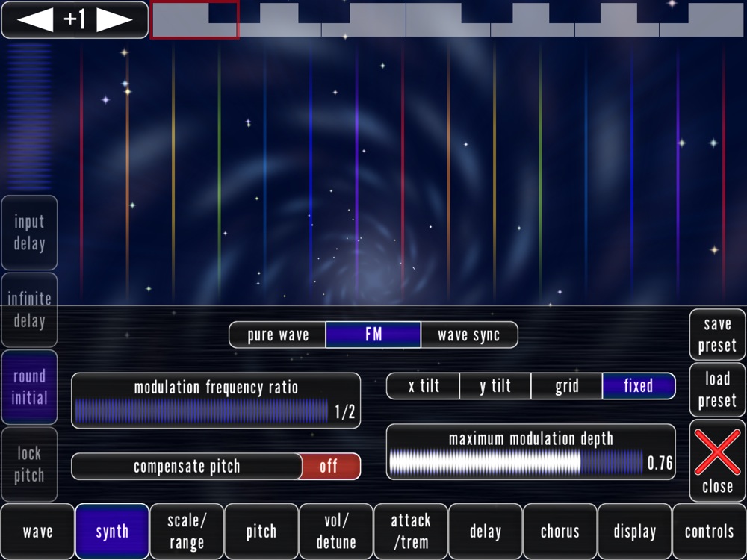Tap the striped volume bar above input delay
Screen dimensions: 747x560
(x=30, y=116)
